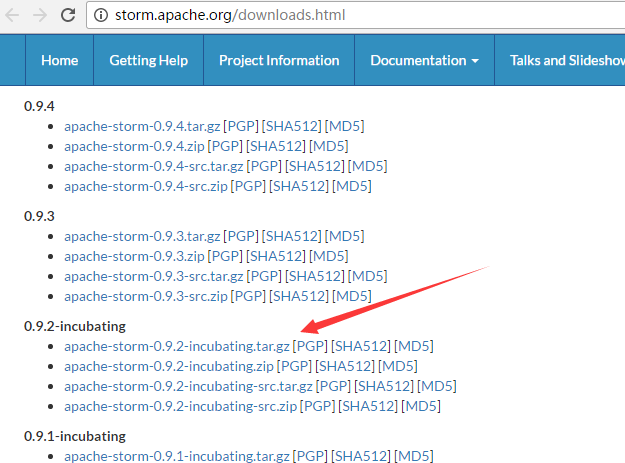Screen dimensions: 625x463
Task: Open PGP link for apache-storm-0.9.3-src.tar.gz
Action: point(264,276)
